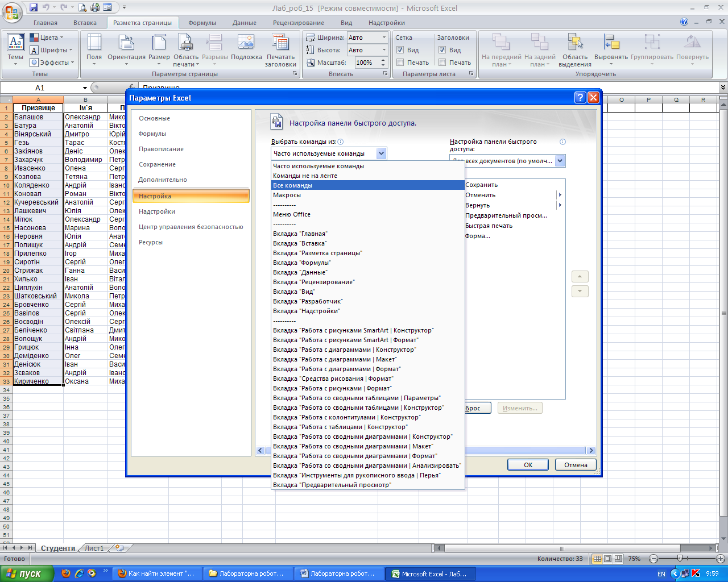Select Центр управления безопасностью category

191,227
